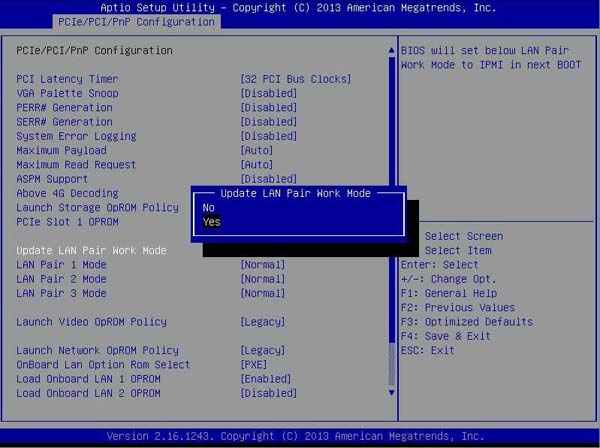Click scrollbar down arrow in settings list

[391, 393]
